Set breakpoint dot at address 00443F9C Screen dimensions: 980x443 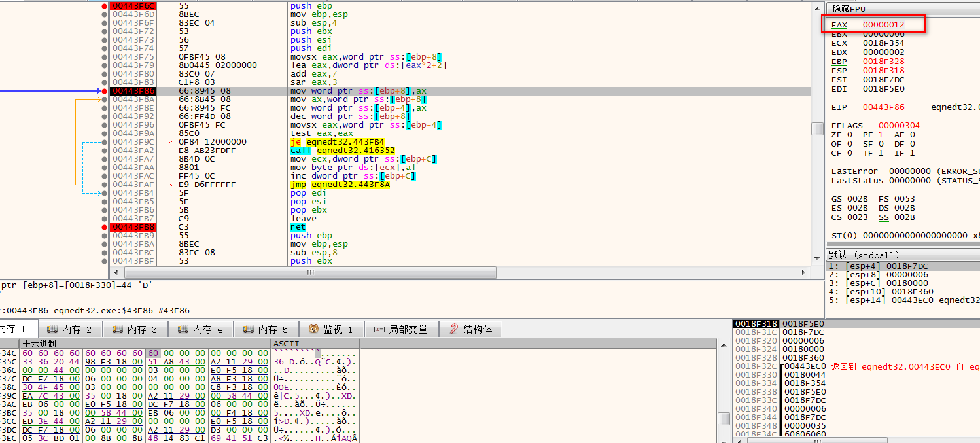tap(105, 142)
